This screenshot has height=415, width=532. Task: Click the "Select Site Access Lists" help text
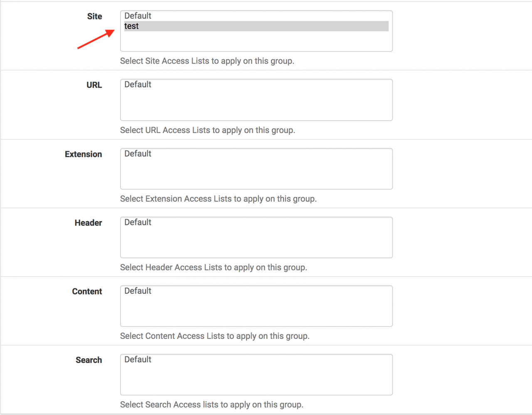[207, 61]
